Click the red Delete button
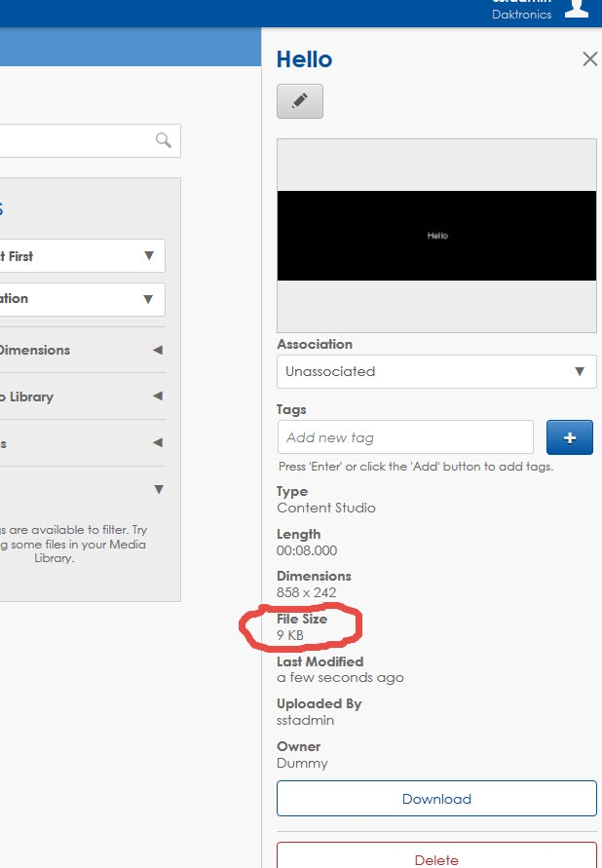The height and width of the screenshot is (868, 602). 436,857
